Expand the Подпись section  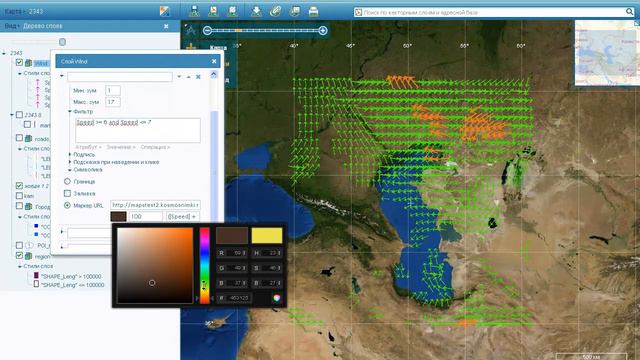point(70,155)
